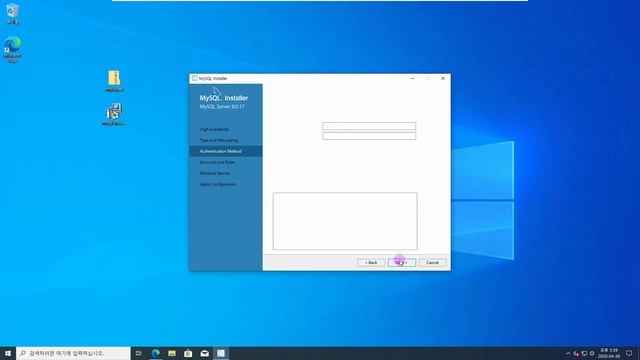The height and width of the screenshot is (360, 640).
Task: Click the < Back button
Action: (371, 262)
